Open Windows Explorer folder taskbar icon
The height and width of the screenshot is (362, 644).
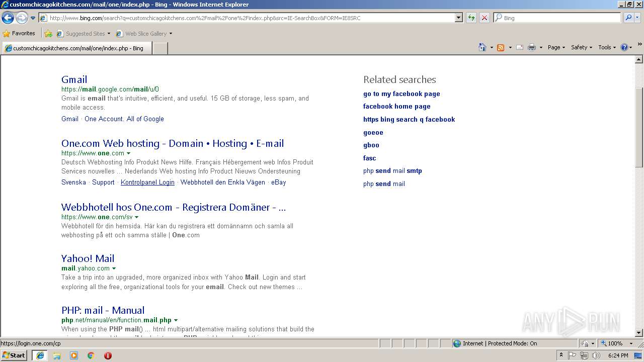57,355
